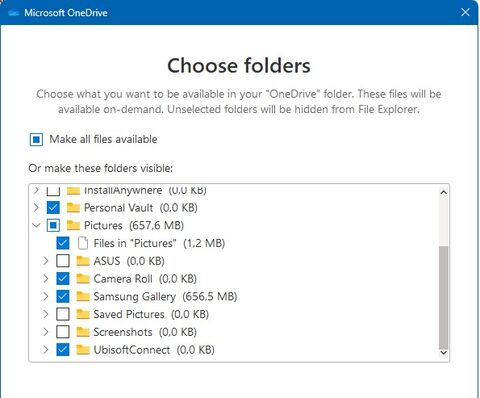The image size is (480, 398).
Task: Uncheck the Samsung Gallery checkbox
Action: coord(63,296)
